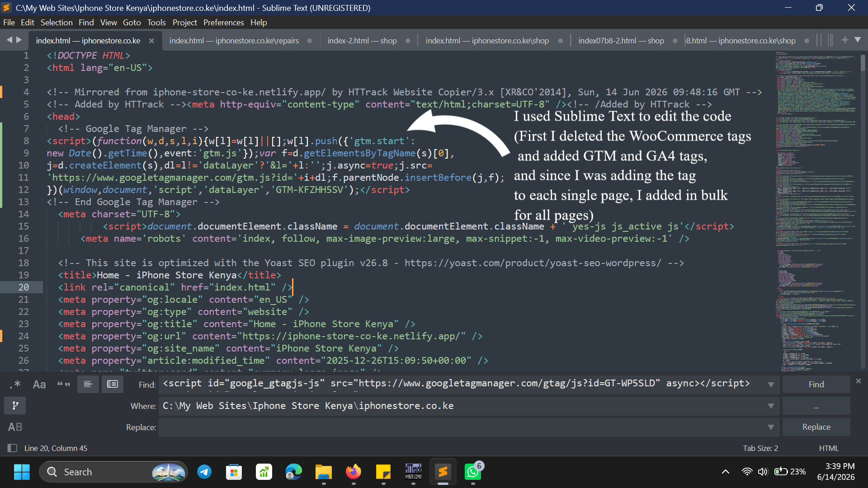Image resolution: width=868 pixels, height=488 pixels.
Task: Open the Selection menu
Action: pyautogui.click(x=57, y=22)
